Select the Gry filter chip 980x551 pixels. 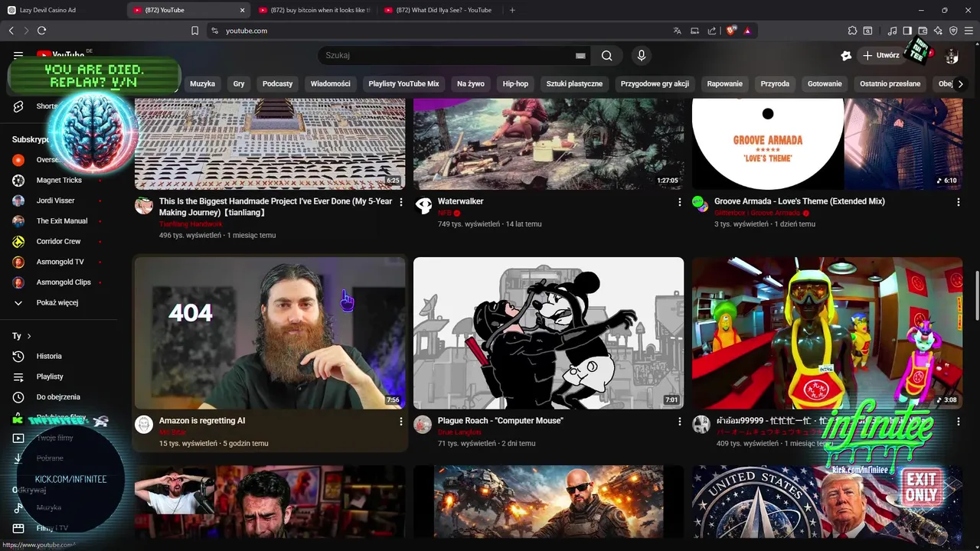click(x=239, y=83)
